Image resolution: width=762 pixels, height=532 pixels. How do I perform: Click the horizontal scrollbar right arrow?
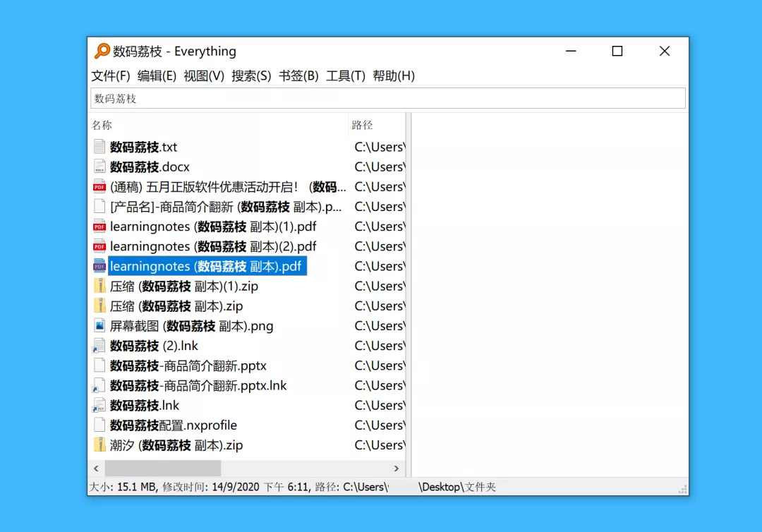click(397, 468)
